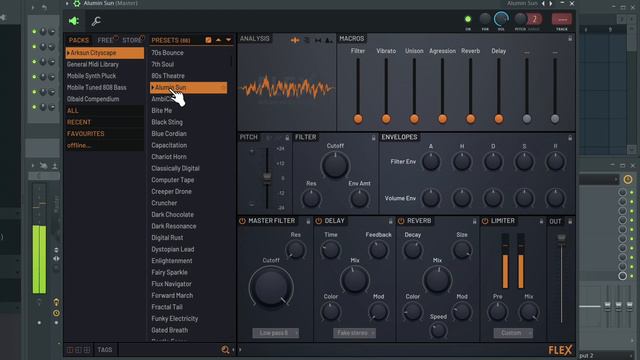This screenshot has width=640, height=360.
Task: Lock the Reverb section via padlock icon
Action: [x=474, y=221]
